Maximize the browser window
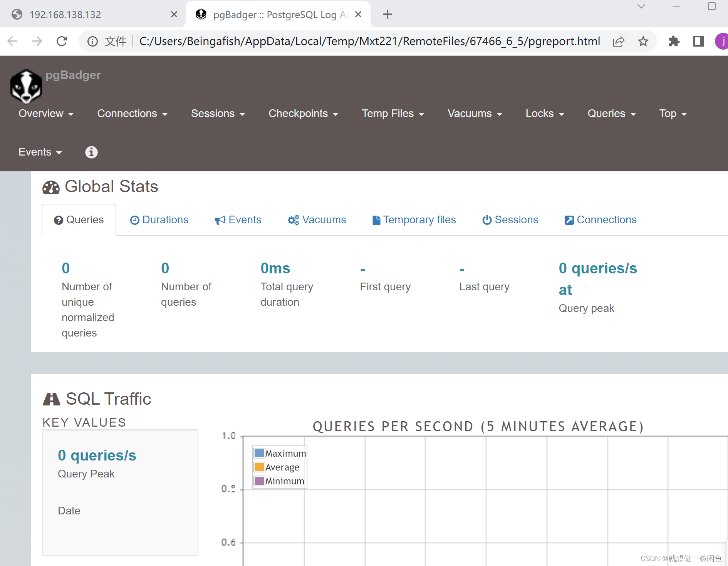The image size is (728, 566). 712,6
